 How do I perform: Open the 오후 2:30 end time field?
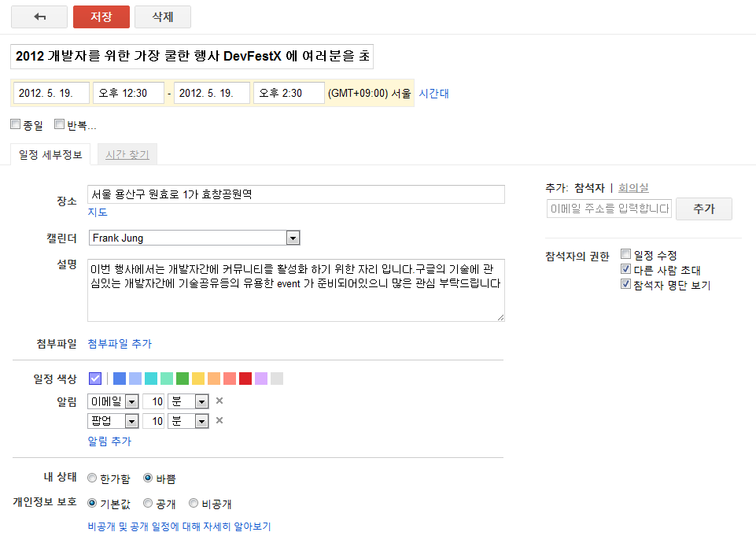(x=289, y=93)
